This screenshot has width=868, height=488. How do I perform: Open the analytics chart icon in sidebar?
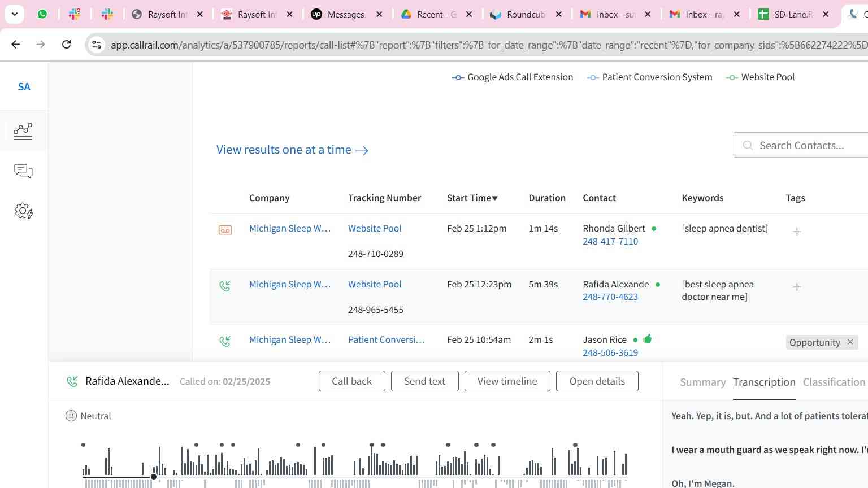tap(23, 131)
